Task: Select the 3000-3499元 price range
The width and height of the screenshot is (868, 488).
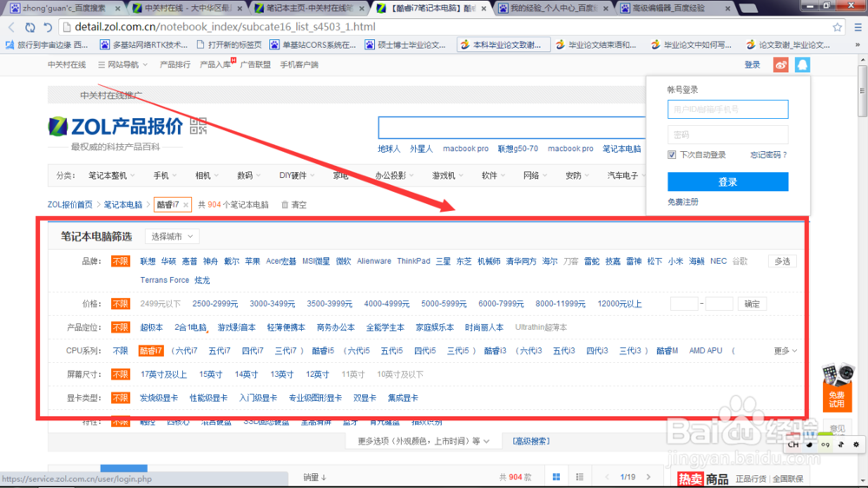Action: point(272,304)
